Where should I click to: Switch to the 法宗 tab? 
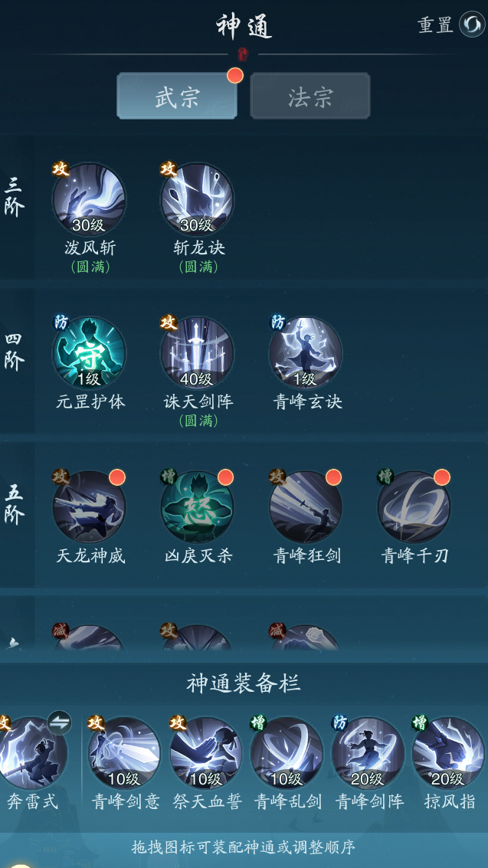click(310, 96)
